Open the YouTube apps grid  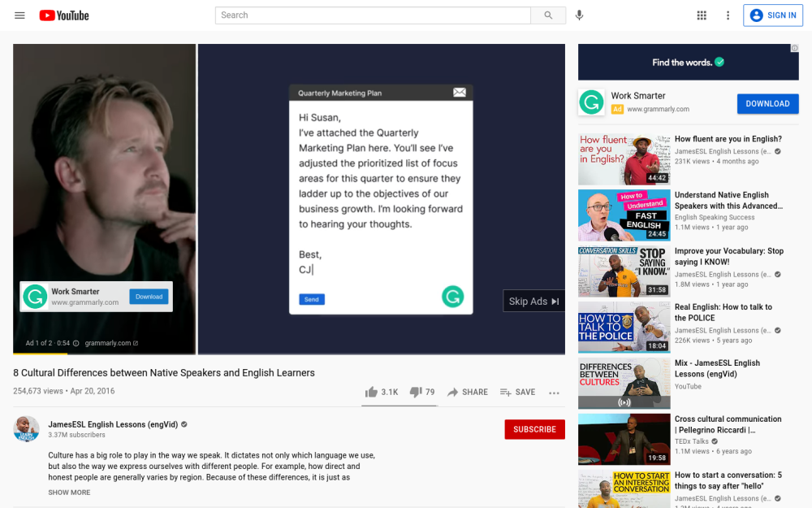point(702,15)
